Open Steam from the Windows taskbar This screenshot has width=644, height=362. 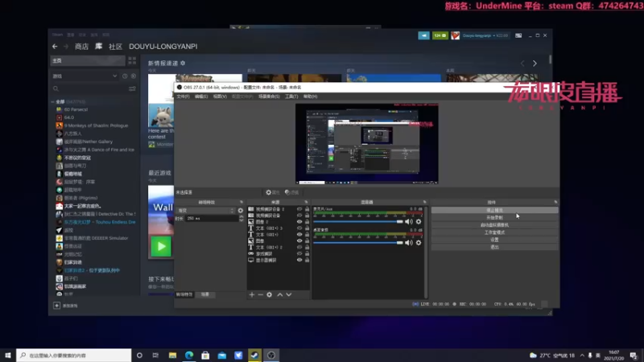(x=254, y=355)
